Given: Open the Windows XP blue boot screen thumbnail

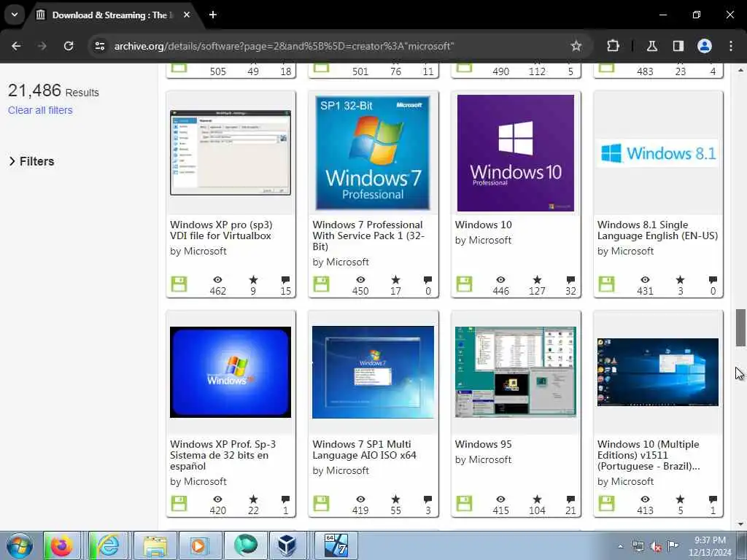Looking at the screenshot, I should (x=231, y=372).
